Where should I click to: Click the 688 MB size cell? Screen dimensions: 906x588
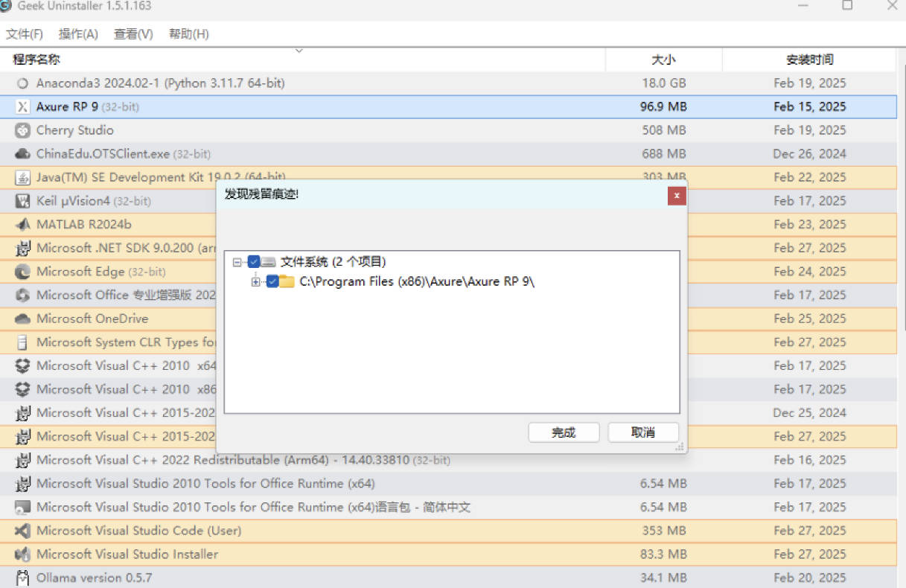[x=663, y=154]
